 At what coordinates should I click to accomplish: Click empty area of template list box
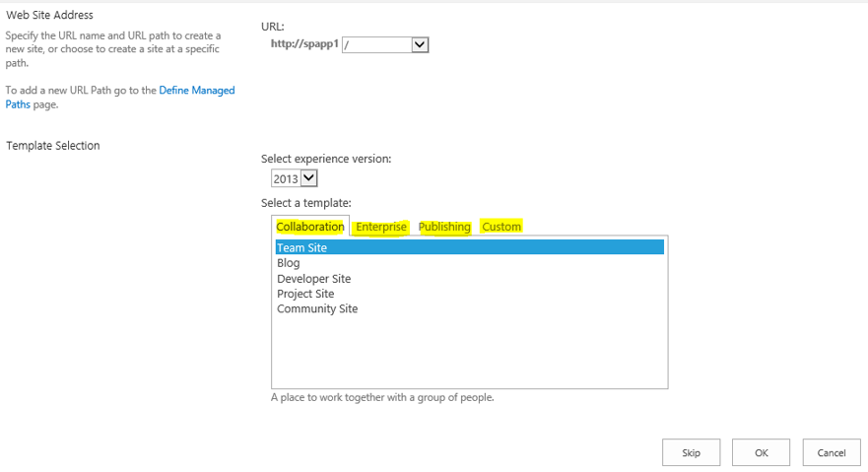(469, 352)
